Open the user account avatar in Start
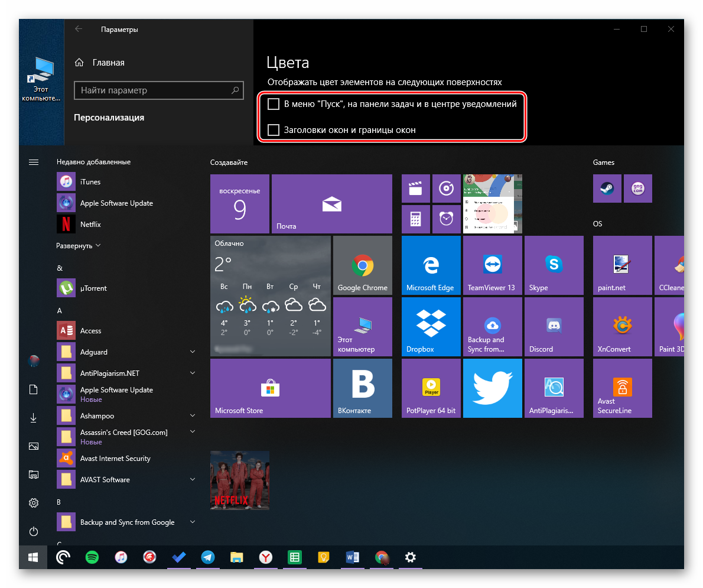This screenshot has height=588, width=703. [34, 360]
